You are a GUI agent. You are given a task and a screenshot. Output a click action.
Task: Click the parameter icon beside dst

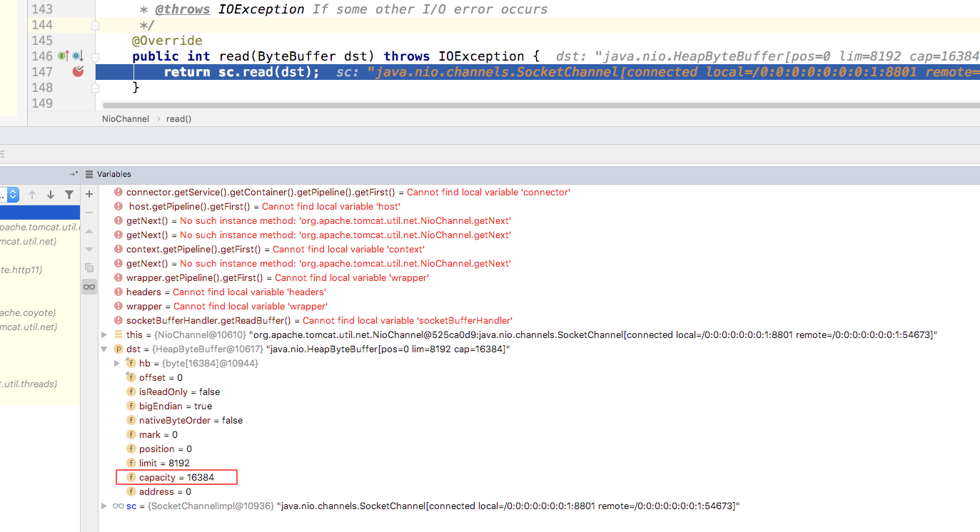[x=118, y=349]
